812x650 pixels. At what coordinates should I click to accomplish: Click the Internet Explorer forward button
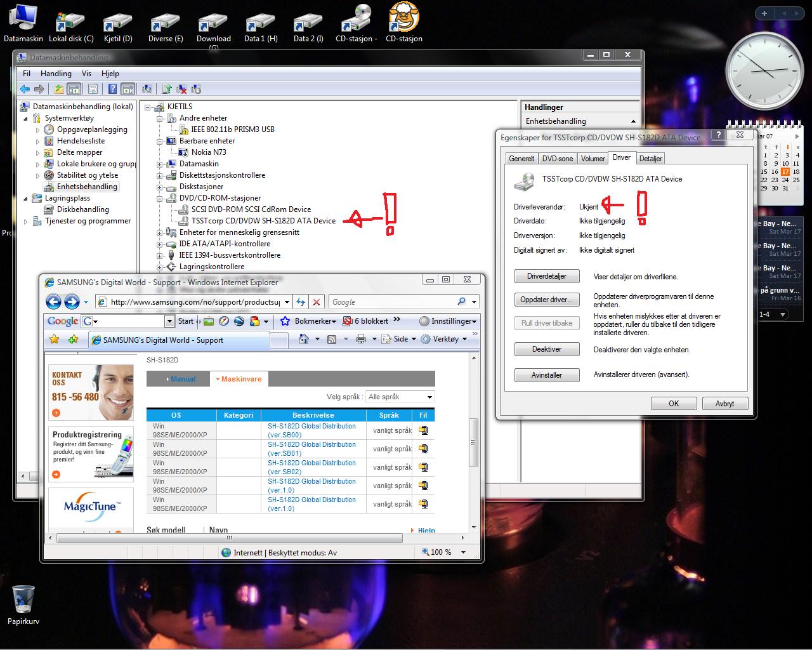tap(72, 302)
